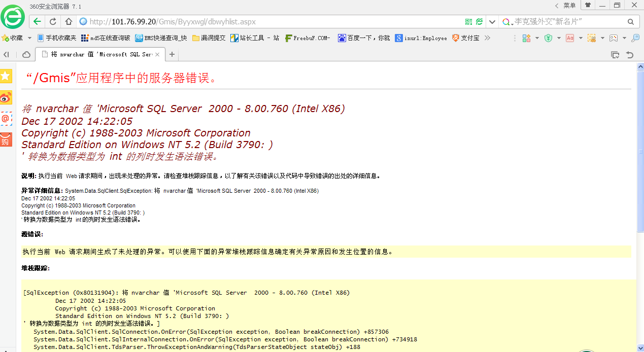Viewport: 644px width, 352px height.
Task: Open FreebuF.COM bookmark
Action: pyautogui.click(x=308, y=38)
